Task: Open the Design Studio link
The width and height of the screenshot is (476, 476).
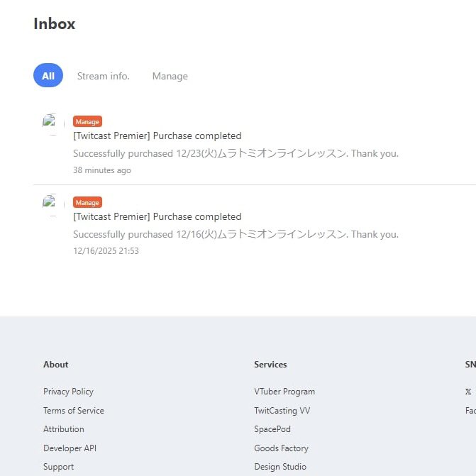Action: [x=280, y=467]
